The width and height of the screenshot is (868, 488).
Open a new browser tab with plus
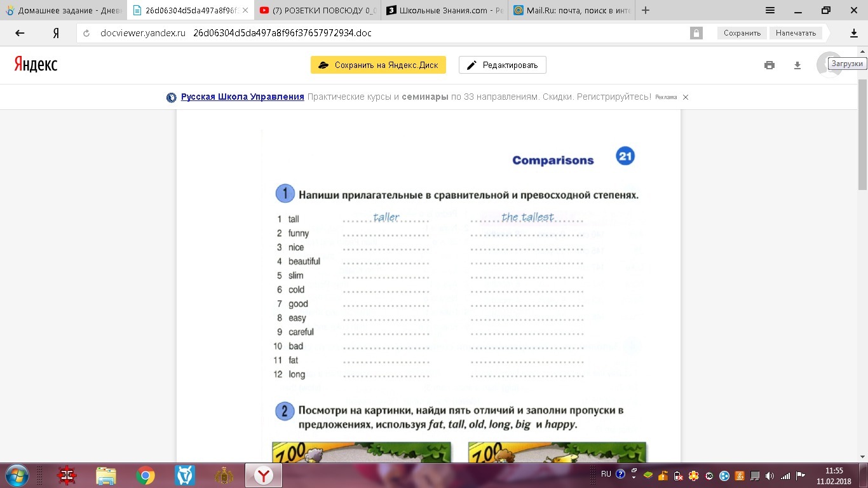[646, 10]
